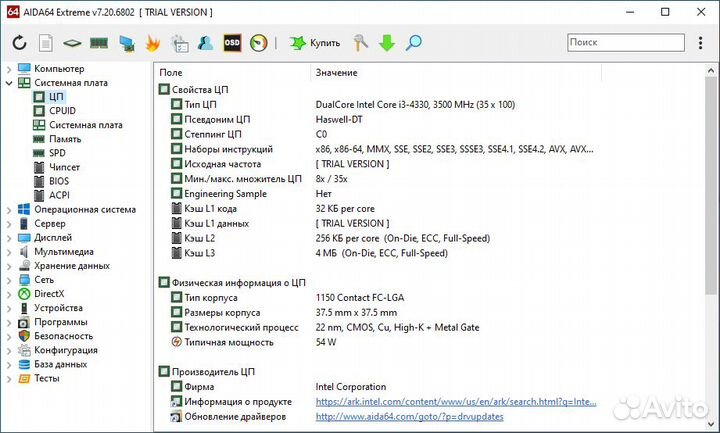This screenshot has height=433, width=720.
Task: Open the Report document icon
Action: click(45, 43)
